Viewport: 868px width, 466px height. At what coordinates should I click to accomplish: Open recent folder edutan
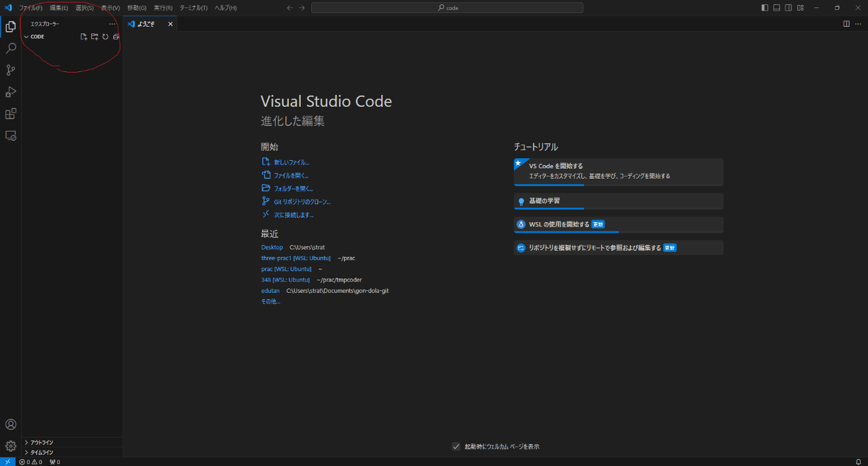click(x=270, y=290)
